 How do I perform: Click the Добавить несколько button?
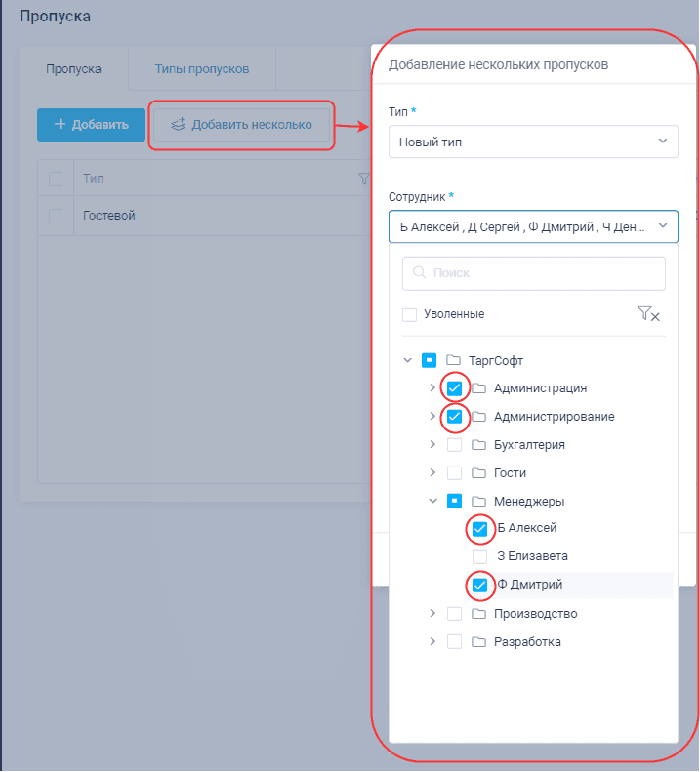[x=241, y=125]
